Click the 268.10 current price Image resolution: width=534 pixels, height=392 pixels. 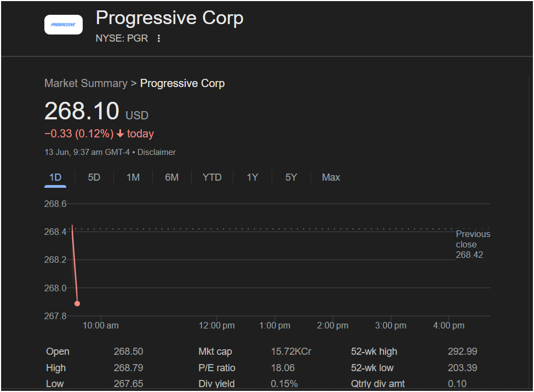[82, 111]
